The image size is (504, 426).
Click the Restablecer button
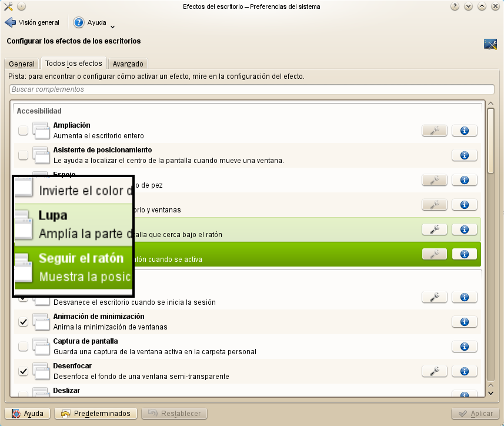(x=174, y=414)
